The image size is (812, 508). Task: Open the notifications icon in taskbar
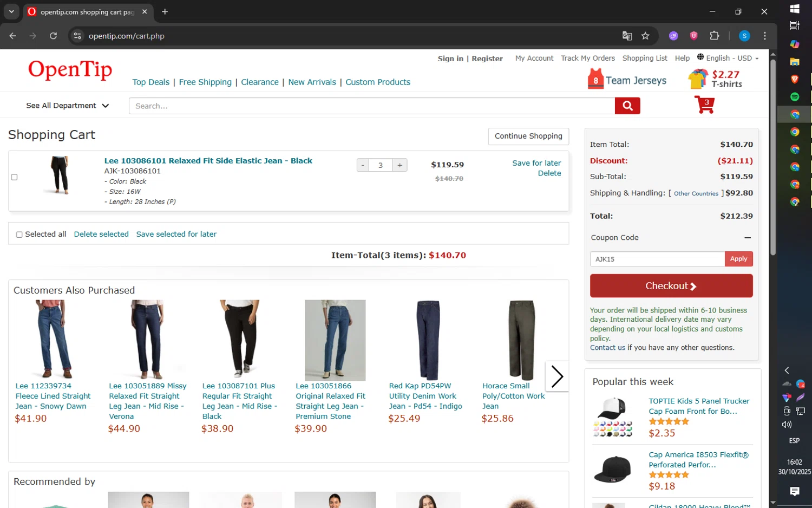[795, 491]
